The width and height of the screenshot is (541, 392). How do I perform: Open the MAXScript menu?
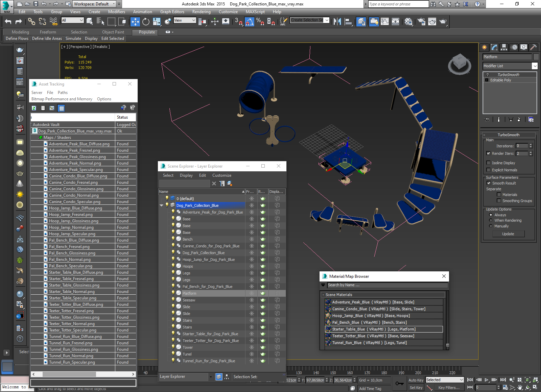tap(255, 12)
